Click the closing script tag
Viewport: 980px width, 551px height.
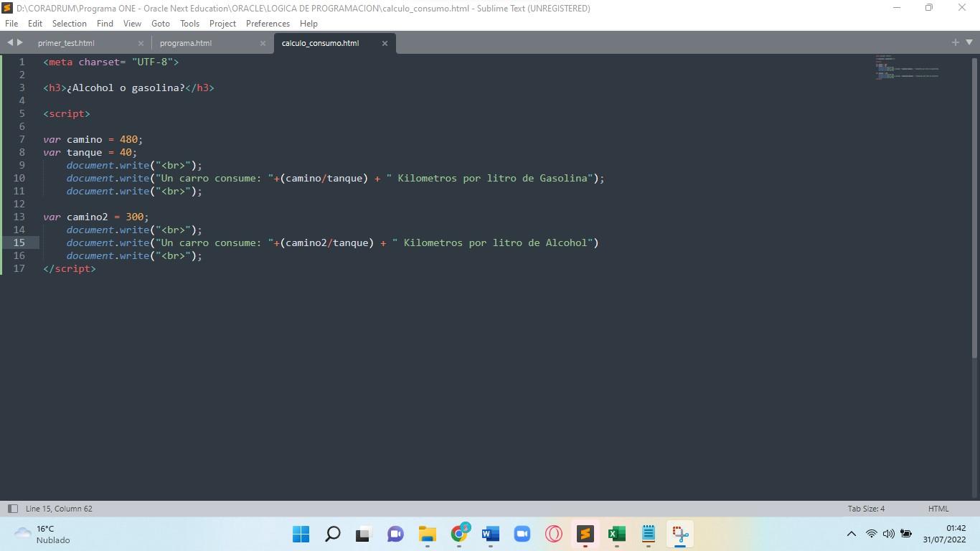(x=70, y=268)
